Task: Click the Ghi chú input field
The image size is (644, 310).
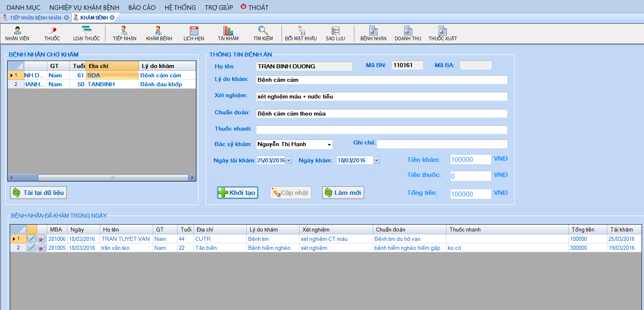Action: tap(442, 144)
